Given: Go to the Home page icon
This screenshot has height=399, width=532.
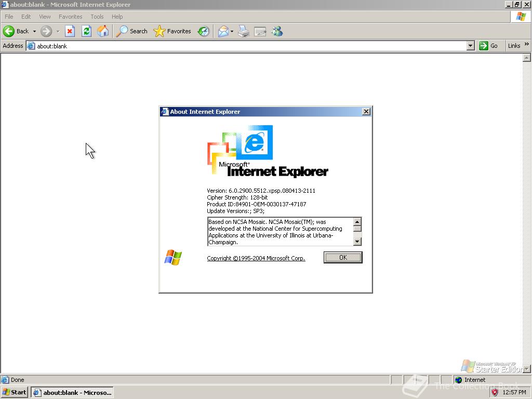Looking at the screenshot, I should (x=103, y=31).
